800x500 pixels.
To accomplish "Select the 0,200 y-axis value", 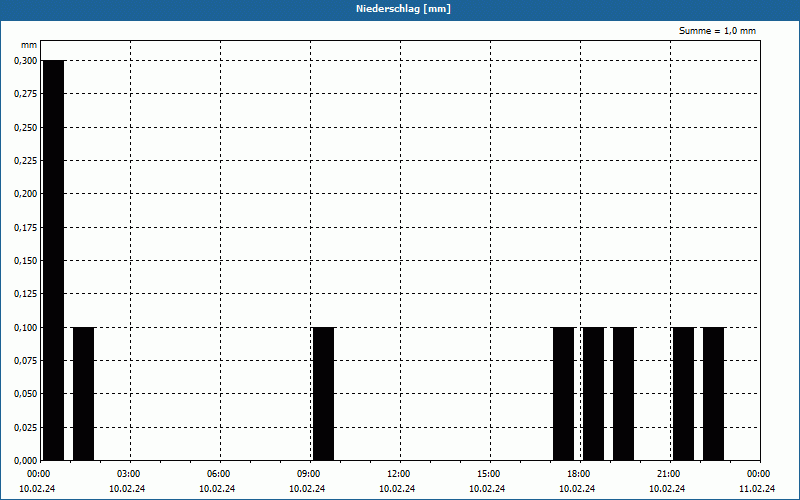I will (x=26, y=194).
